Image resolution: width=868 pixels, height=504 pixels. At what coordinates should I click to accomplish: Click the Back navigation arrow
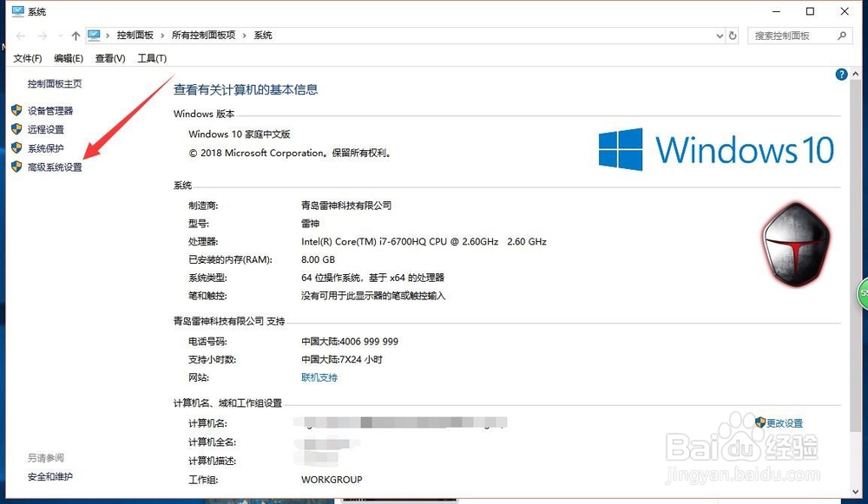(21, 36)
